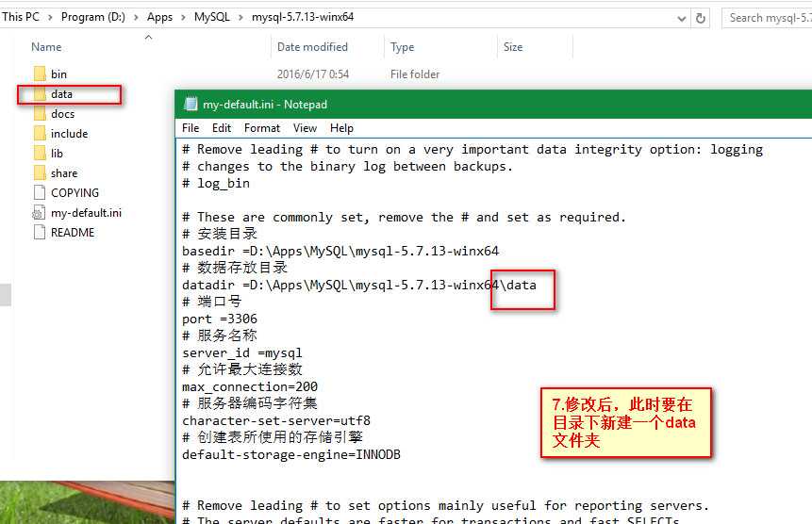The width and height of the screenshot is (812, 524).
Task: Sort by the Type column header
Action: point(403,47)
